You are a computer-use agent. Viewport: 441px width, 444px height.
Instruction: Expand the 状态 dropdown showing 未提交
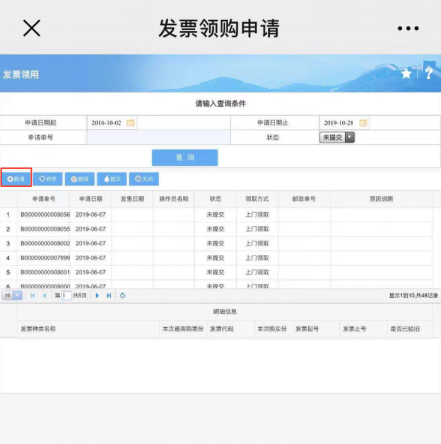pos(337,137)
